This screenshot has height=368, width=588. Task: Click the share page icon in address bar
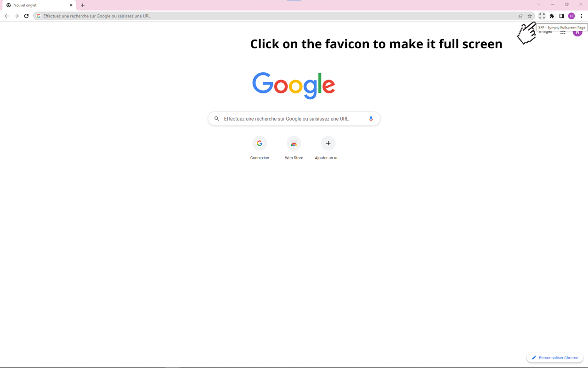(x=520, y=16)
